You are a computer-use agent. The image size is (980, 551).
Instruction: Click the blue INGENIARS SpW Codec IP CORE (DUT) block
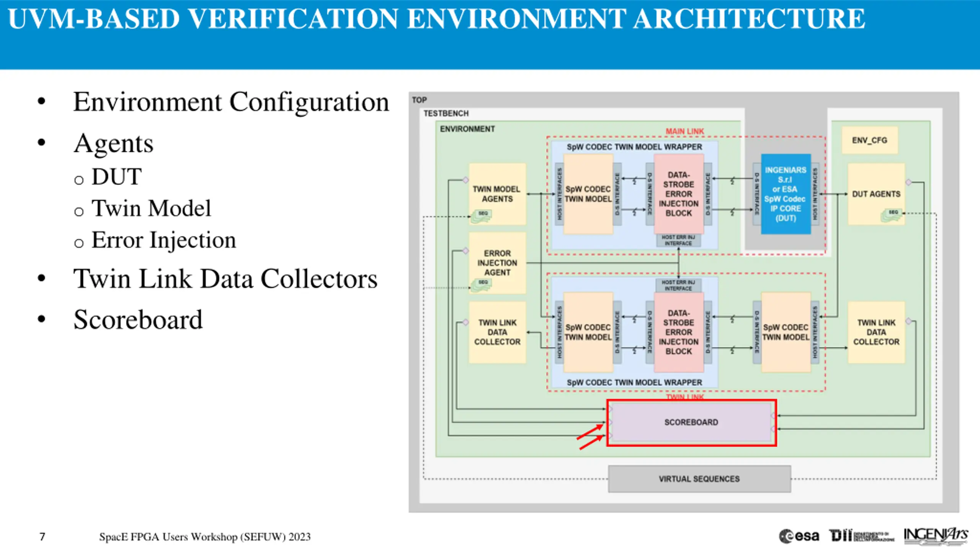pos(786,194)
